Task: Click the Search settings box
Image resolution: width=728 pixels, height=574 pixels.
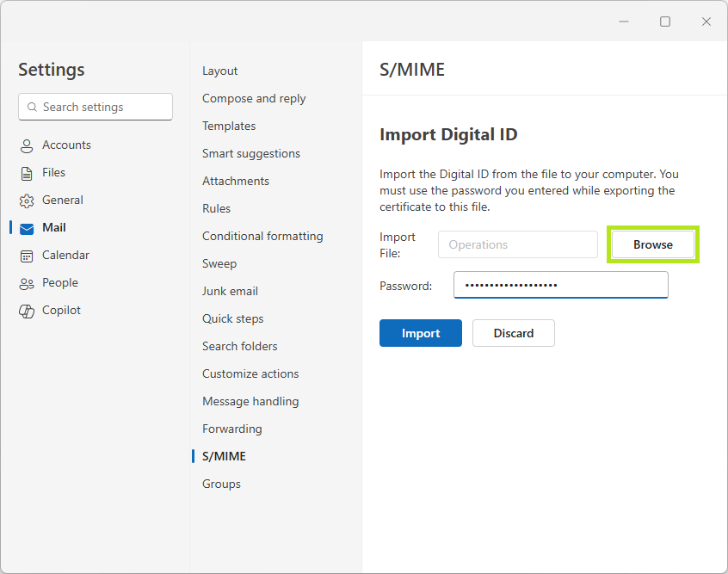Action: (x=95, y=107)
